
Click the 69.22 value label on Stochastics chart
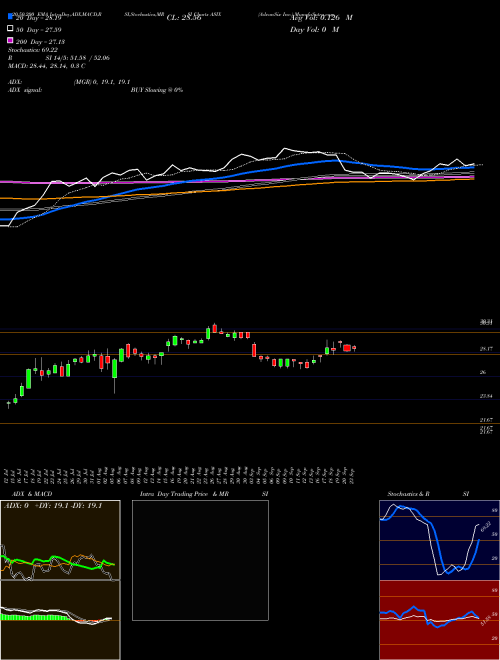pos(486,526)
